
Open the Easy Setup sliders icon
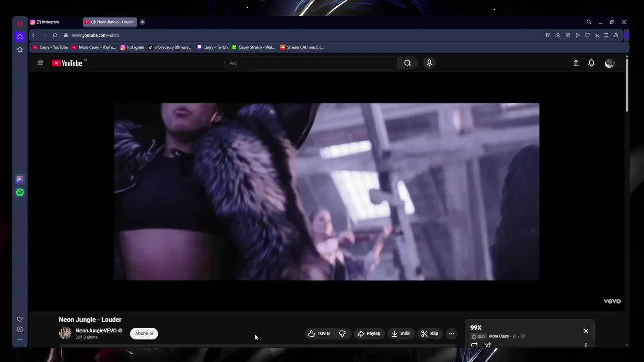[x=606, y=35]
